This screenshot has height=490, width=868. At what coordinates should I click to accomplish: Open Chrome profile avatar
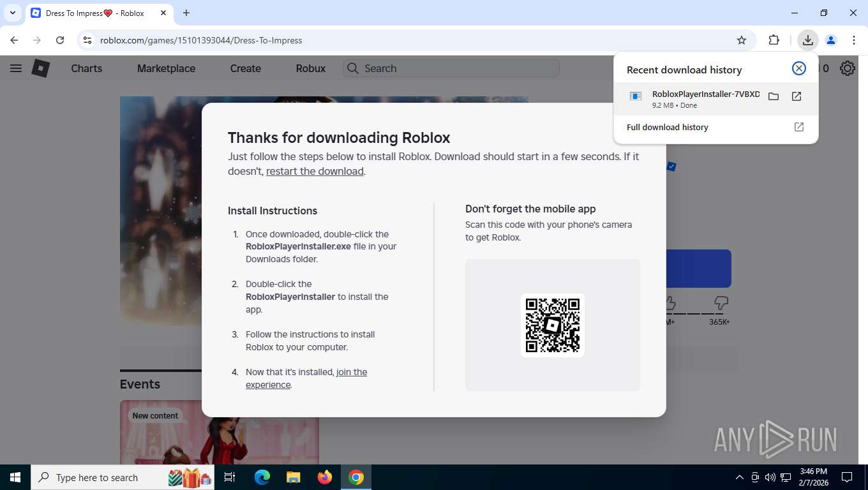point(830,40)
